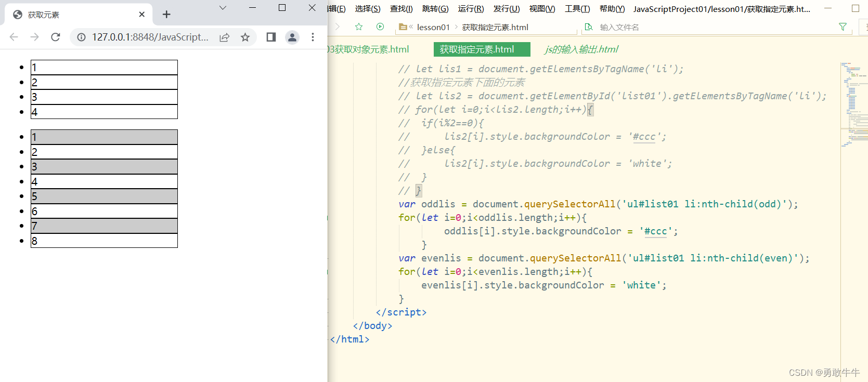This screenshot has height=382, width=868.
Task: Open the 工具(T) menu
Action: tap(577, 9)
